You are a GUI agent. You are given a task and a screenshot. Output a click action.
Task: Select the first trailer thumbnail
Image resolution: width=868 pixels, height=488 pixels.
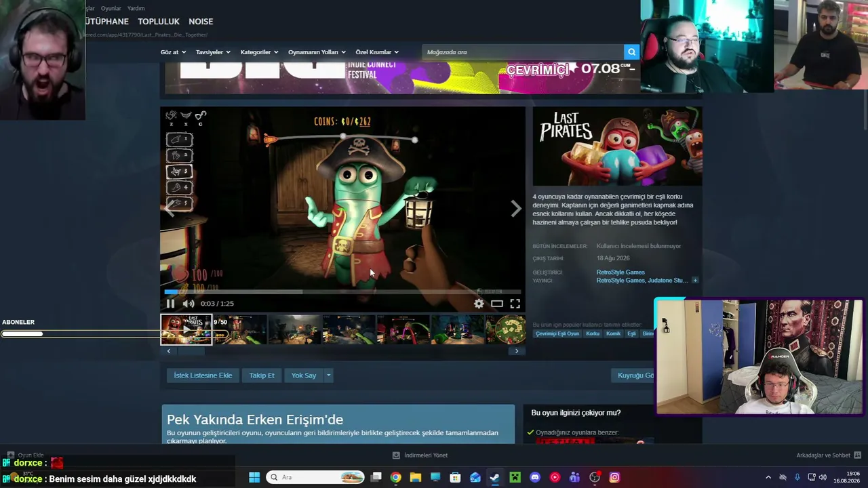click(186, 329)
